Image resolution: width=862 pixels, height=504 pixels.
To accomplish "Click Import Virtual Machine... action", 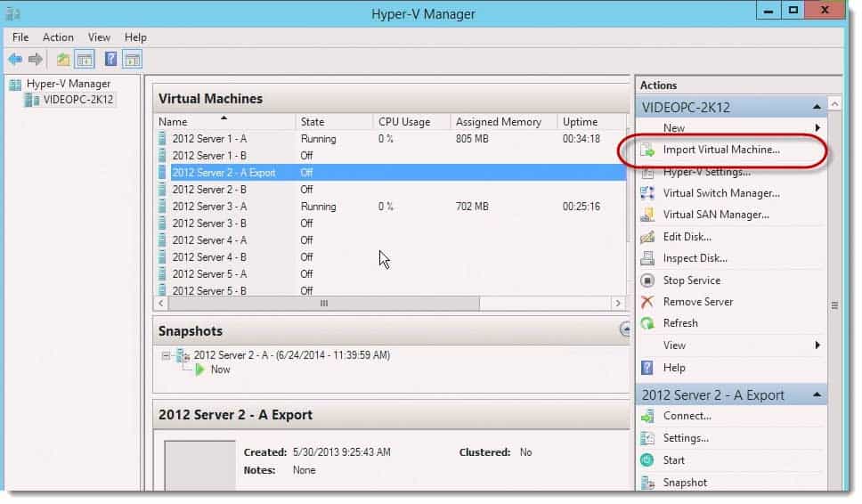I will coord(721,150).
